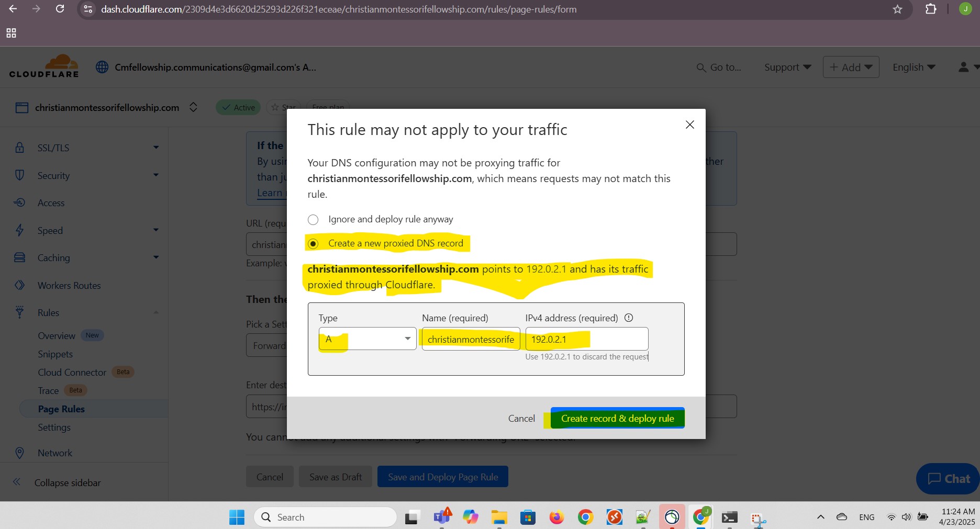Open the Support dropdown menu
Image resolution: width=980 pixels, height=529 pixels.
pos(787,67)
